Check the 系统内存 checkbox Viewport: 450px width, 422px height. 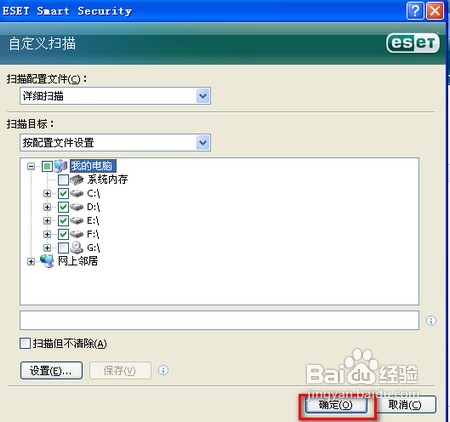pyautogui.click(x=63, y=180)
